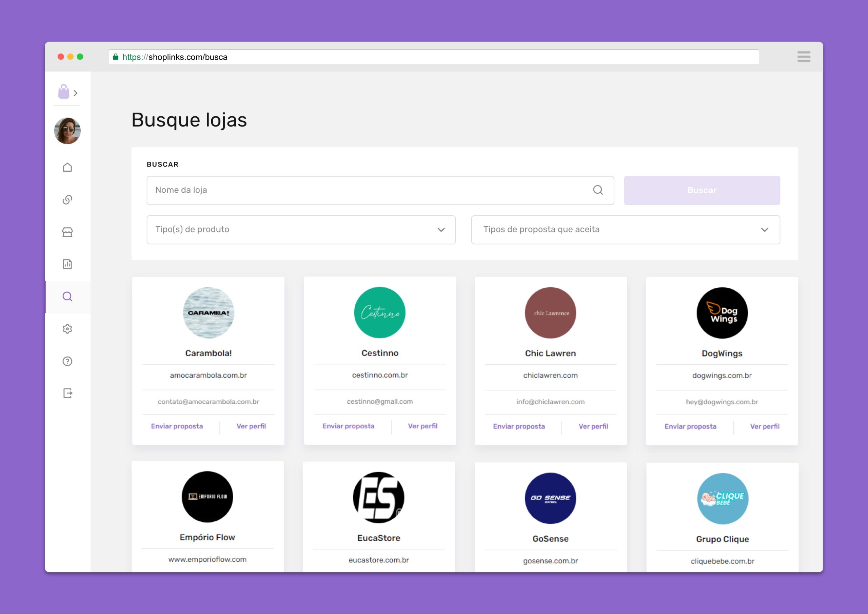Click the Cestinno store logo
Screen dimensions: 868x614
(379, 312)
